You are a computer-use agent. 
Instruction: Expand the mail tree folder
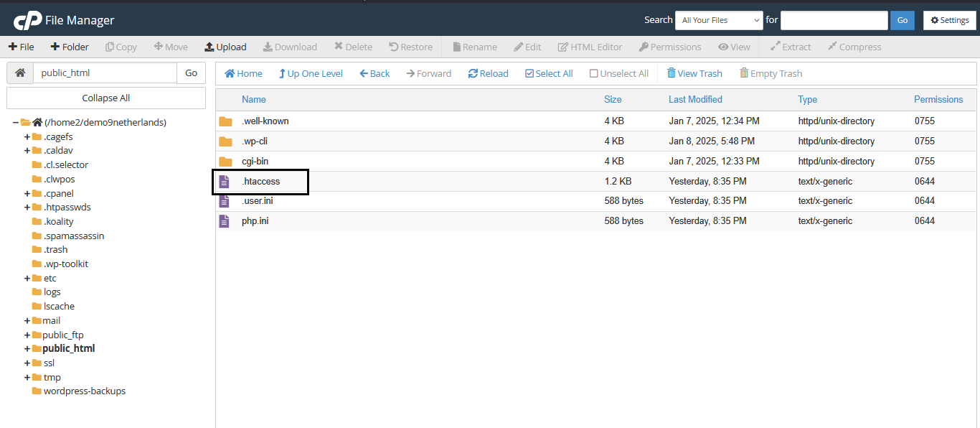click(27, 320)
